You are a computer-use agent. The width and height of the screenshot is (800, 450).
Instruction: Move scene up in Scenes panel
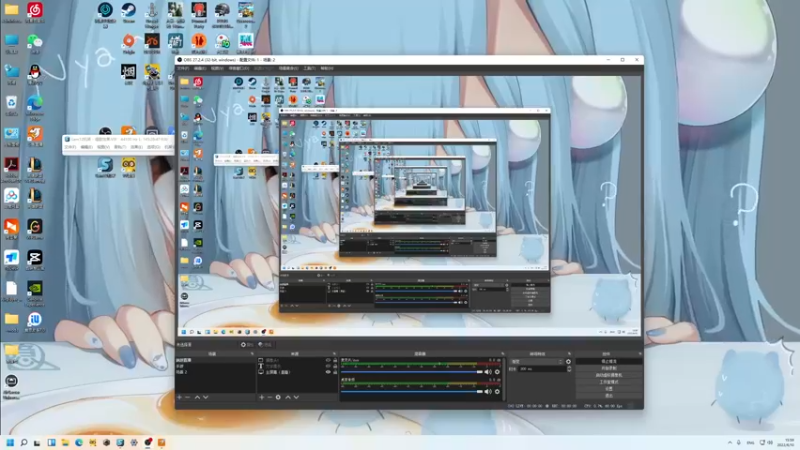click(197, 397)
